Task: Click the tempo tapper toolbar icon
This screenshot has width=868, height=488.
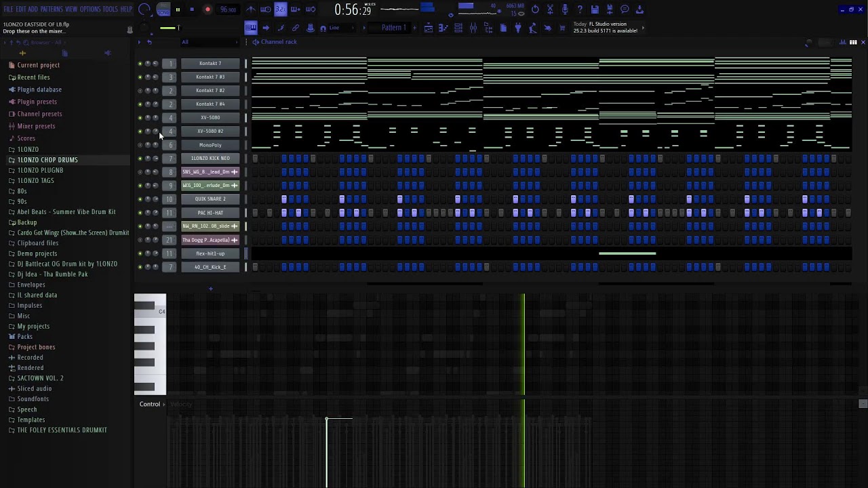Action: (x=533, y=28)
